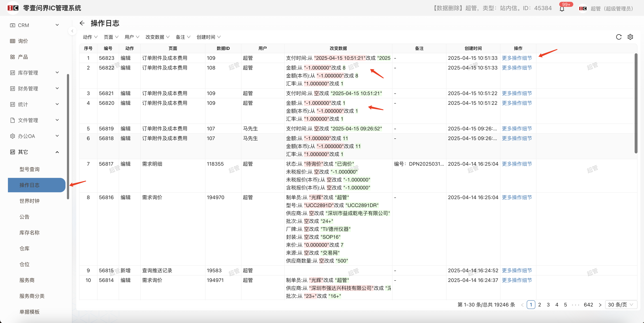Collapse the 其它 sidebar section
Image resolution: width=644 pixels, height=323 pixels.
pos(57,152)
